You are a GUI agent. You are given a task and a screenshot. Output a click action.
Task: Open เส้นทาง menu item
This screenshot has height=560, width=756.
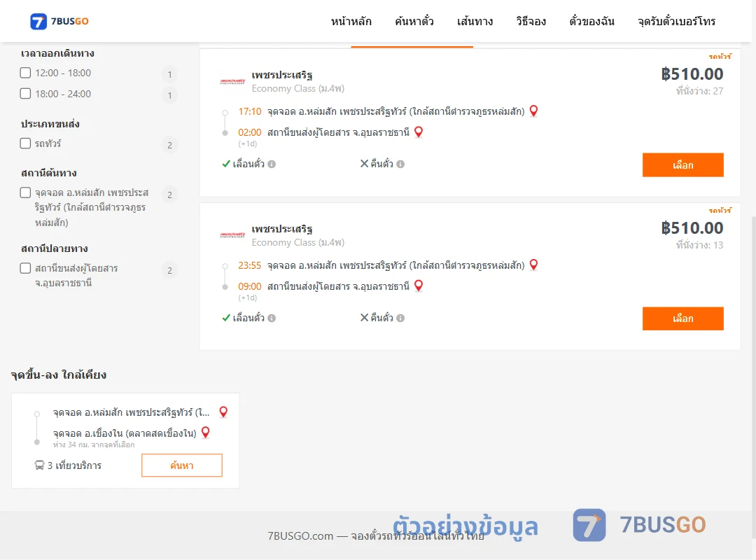click(475, 21)
